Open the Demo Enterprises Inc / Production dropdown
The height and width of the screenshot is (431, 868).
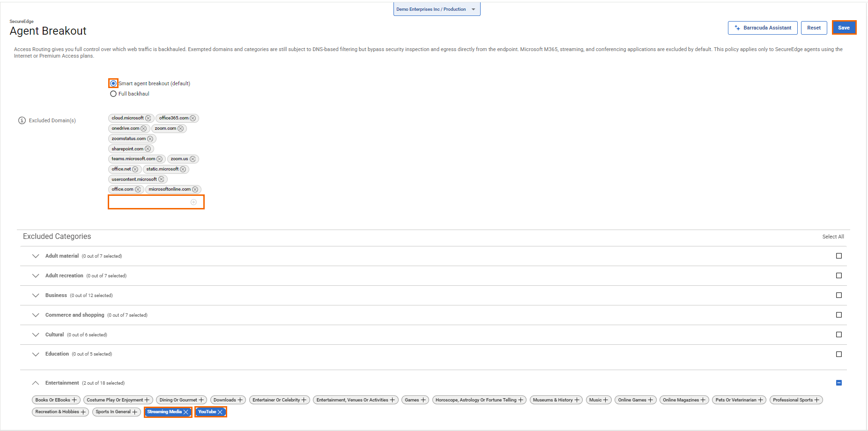pos(437,9)
